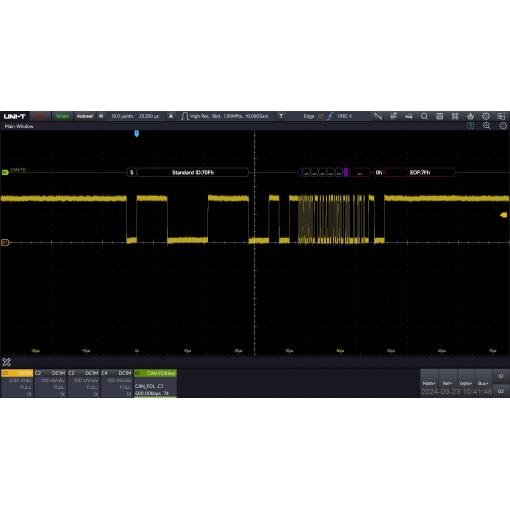Open the trigger 'T' settings icon
Image resolution: width=510 pixels, height=510 pixels.
pyautogui.click(x=281, y=116)
